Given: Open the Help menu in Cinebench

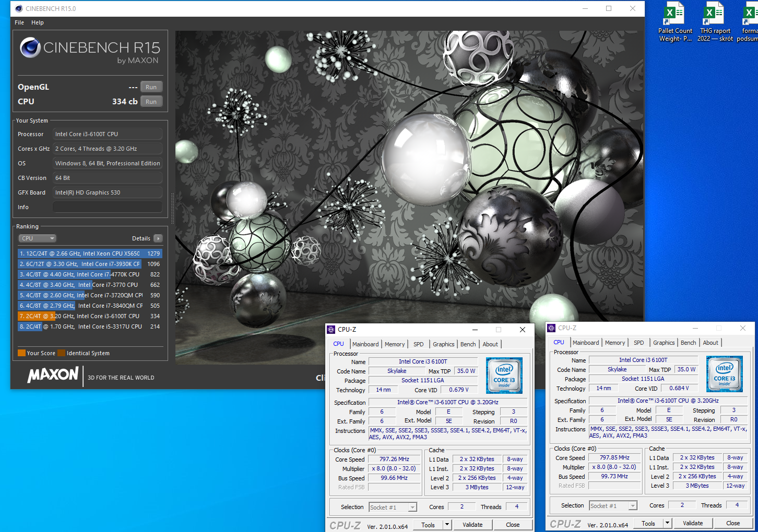Looking at the screenshot, I should [38, 22].
